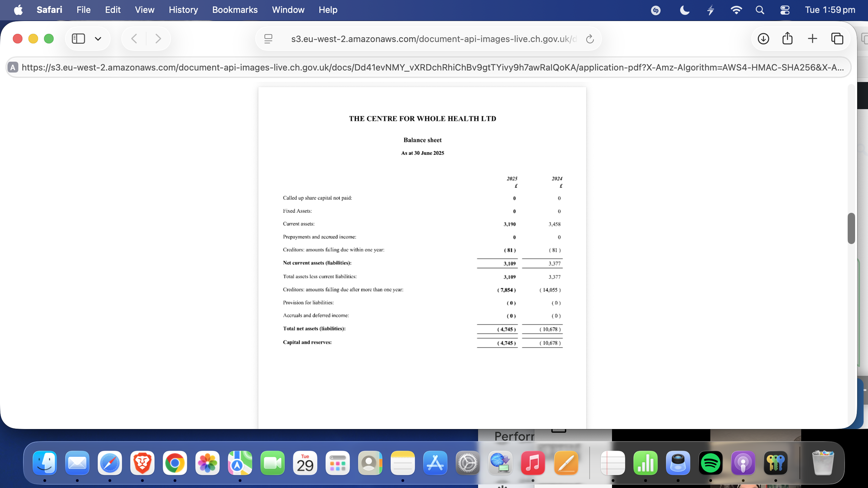Open a new tab with plus
The height and width of the screenshot is (488, 868).
click(812, 39)
